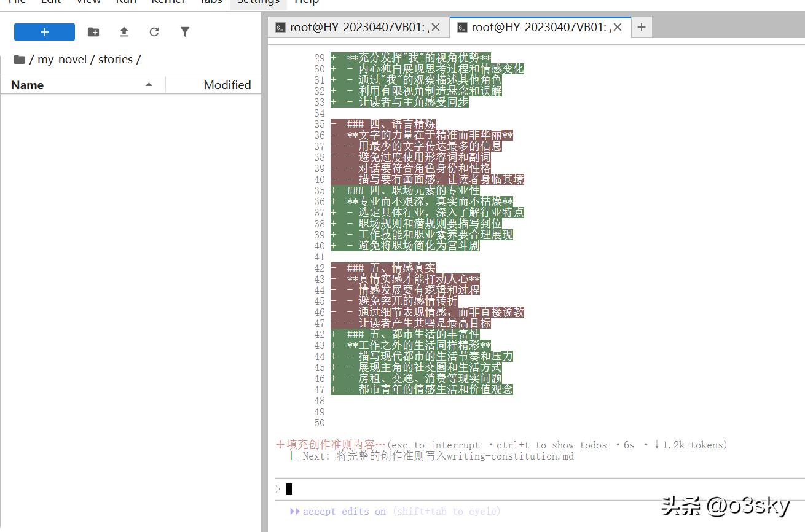Click the upload files icon
Screen dimensions: 805x532
click(x=124, y=32)
